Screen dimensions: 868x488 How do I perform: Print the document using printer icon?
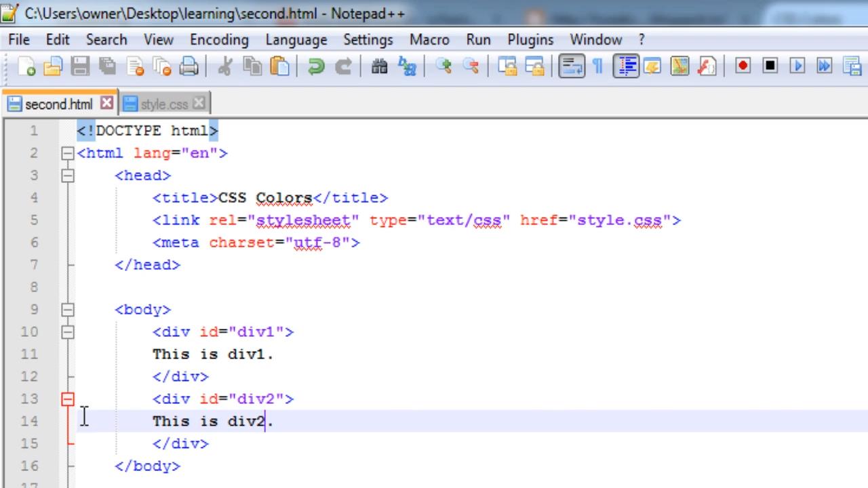tap(189, 66)
